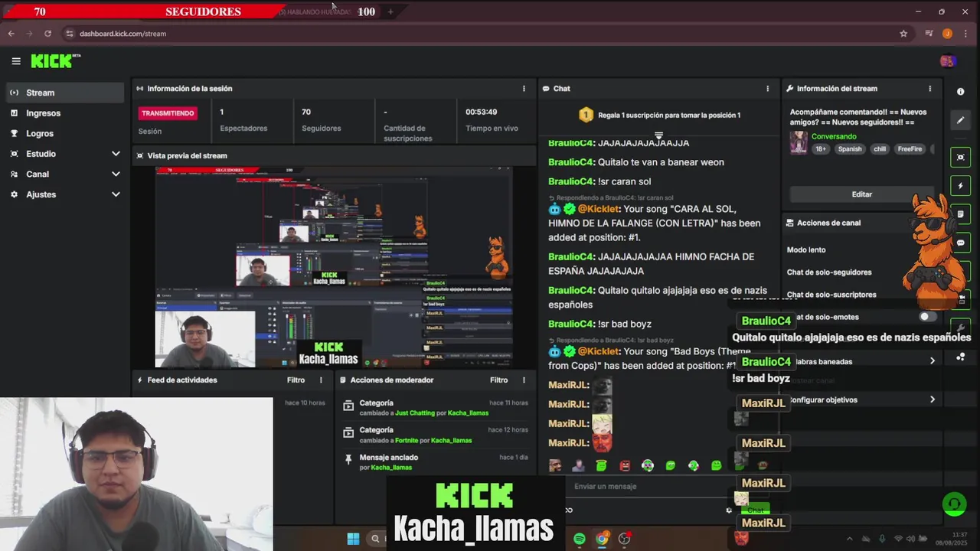Click the Chat de solo-seguidores option
980x551 pixels.
(829, 272)
